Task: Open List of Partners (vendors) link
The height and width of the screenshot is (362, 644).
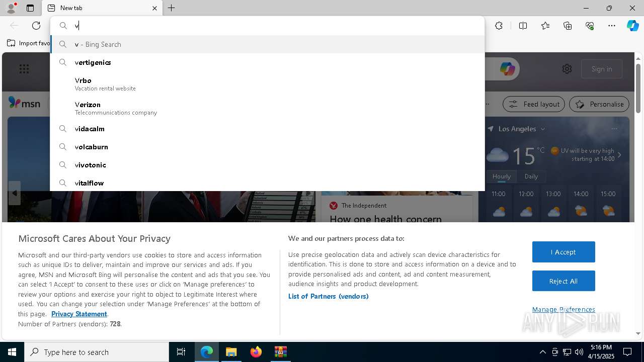Action: click(329, 296)
